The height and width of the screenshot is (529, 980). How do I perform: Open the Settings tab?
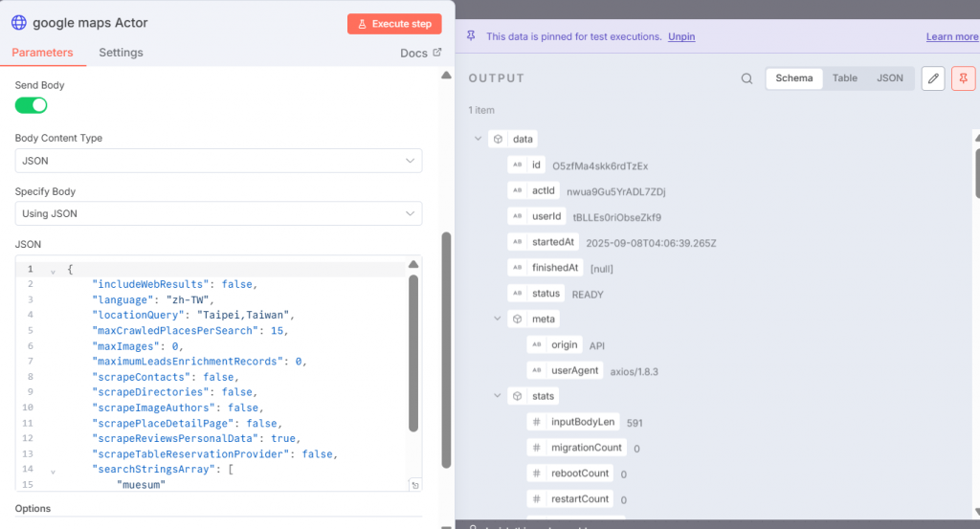coord(121,53)
